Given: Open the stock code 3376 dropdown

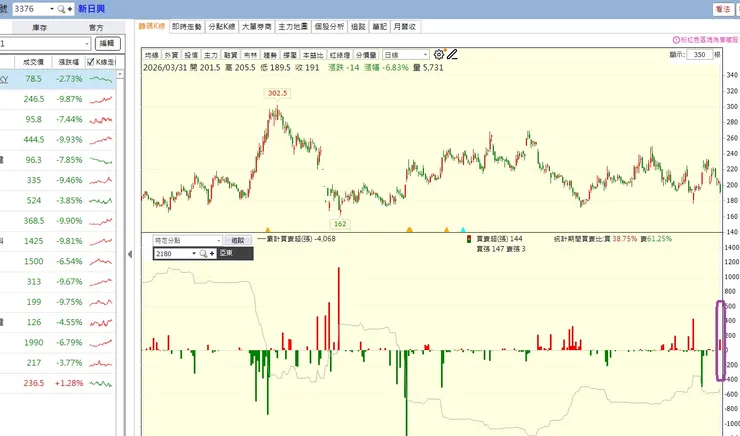Looking at the screenshot, I should tap(51, 9).
